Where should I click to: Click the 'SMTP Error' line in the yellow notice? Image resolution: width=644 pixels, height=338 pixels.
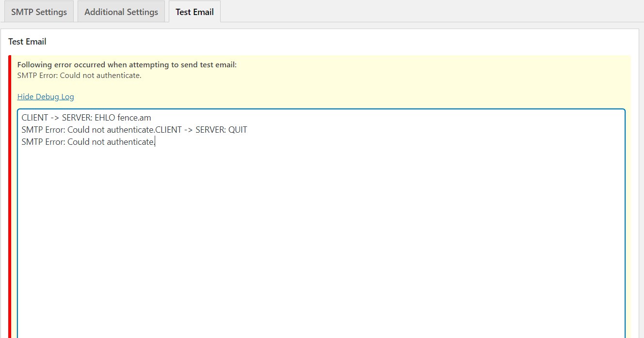(x=79, y=76)
